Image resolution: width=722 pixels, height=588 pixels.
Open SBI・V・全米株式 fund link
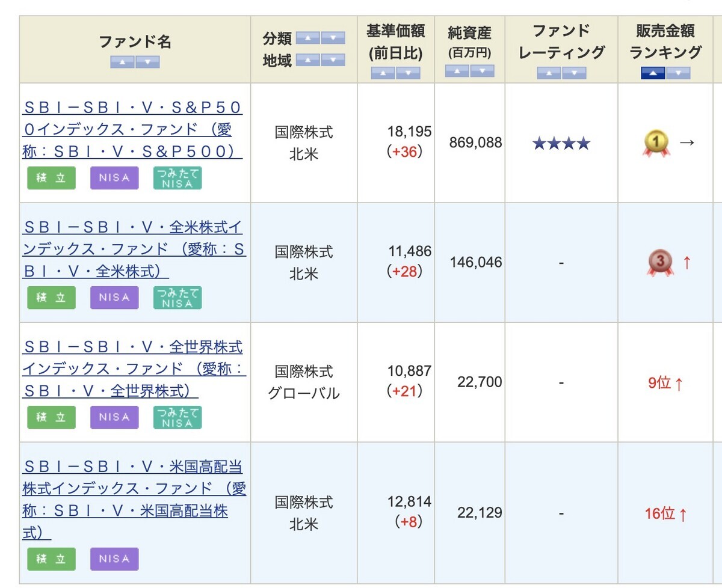[x=134, y=249]
